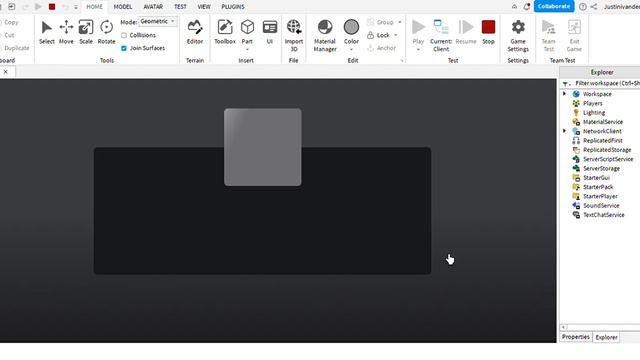Close the viewport document tab
Screen dimensions: 640x360
pos(6,71)
